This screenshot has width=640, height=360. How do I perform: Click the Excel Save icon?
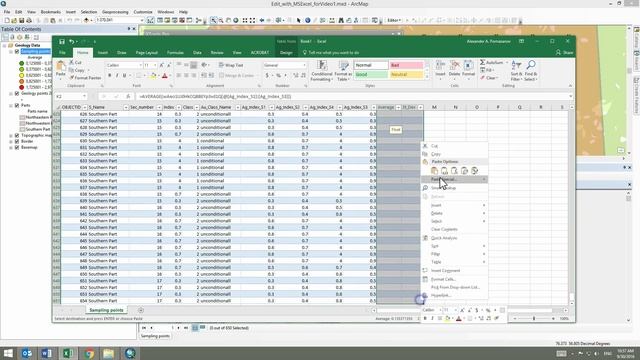coord(62,42)
